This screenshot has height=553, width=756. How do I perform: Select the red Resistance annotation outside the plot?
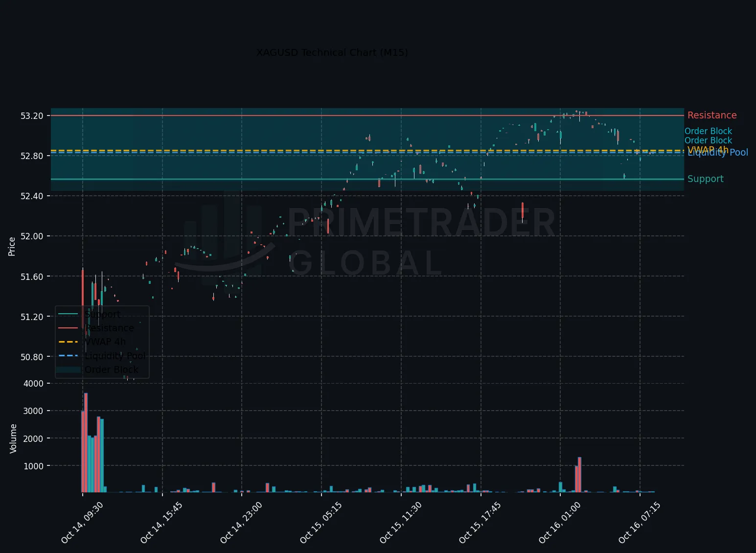(711, 115)
